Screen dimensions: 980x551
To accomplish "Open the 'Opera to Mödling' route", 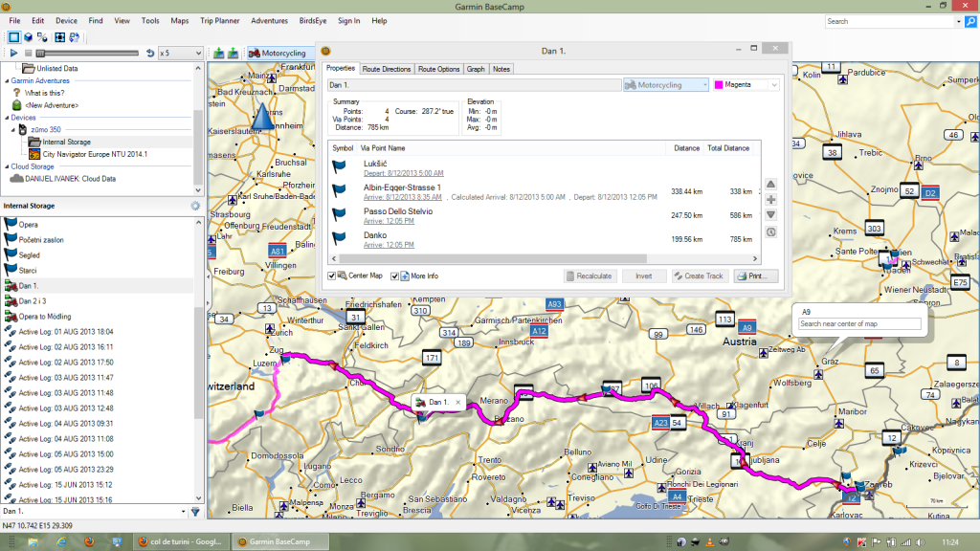I will click(x=45, y=317).
